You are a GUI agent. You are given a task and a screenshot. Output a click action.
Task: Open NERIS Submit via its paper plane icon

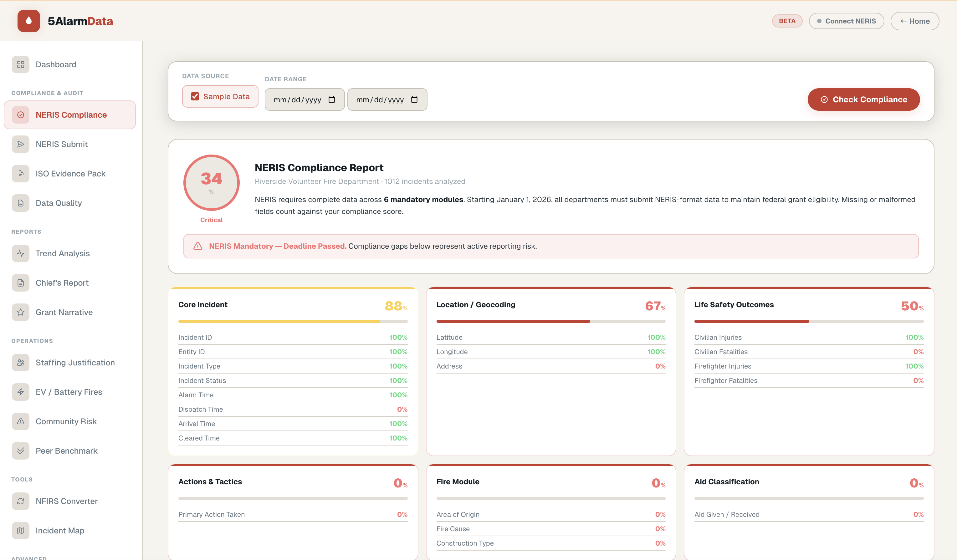tap(21, 144)
